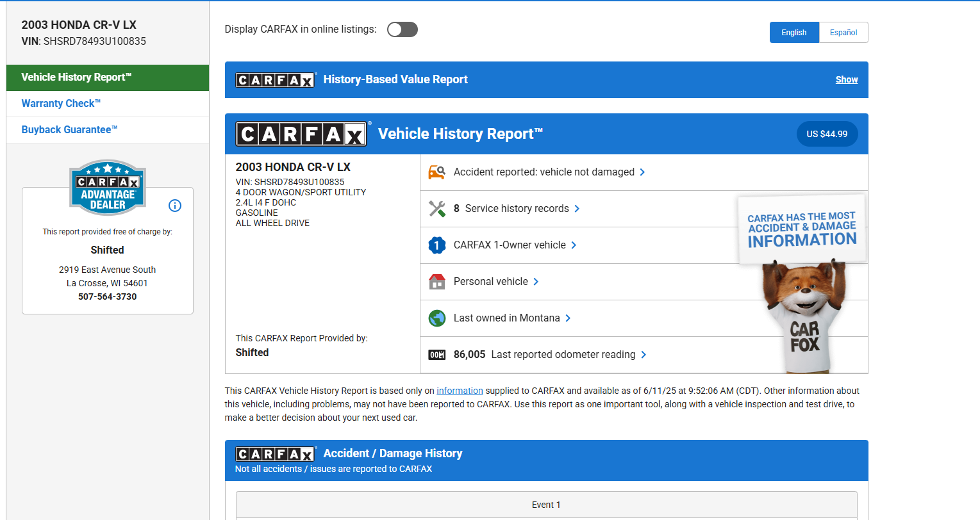Click the CARFAX Advantage Dealer badge

pyautogui.click(x=108, y=187)
